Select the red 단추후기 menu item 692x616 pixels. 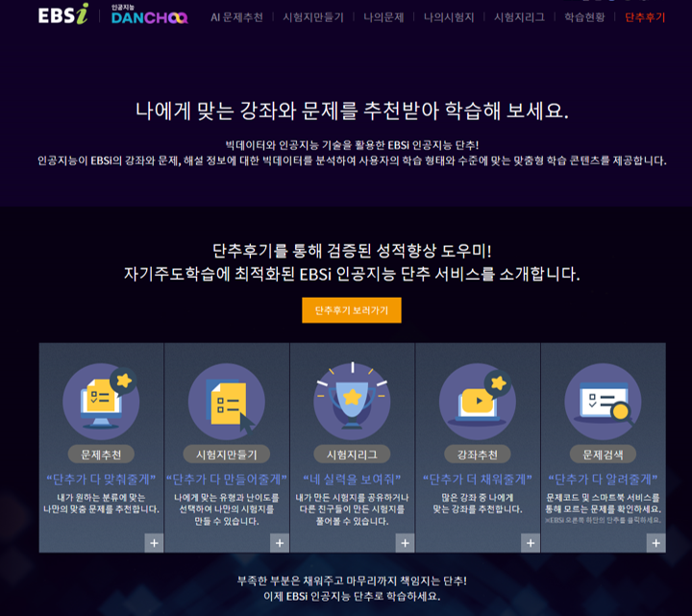[645, 17]
